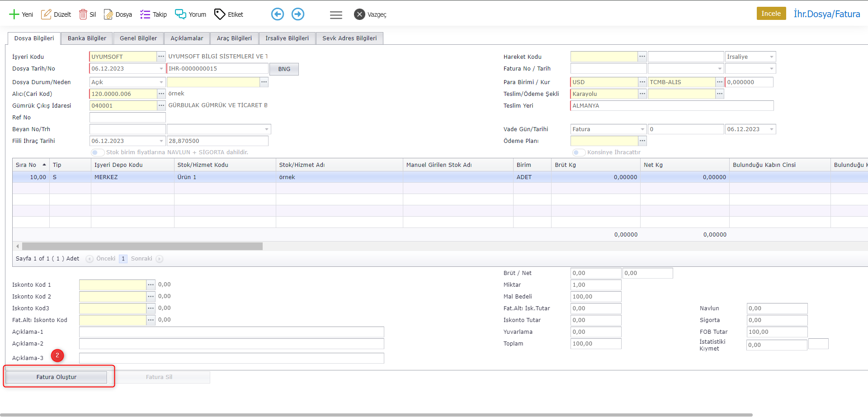Open lookup for İskonto Kod 1
The height and width of the screenshot is (417, 868).
tap(151, 284)
